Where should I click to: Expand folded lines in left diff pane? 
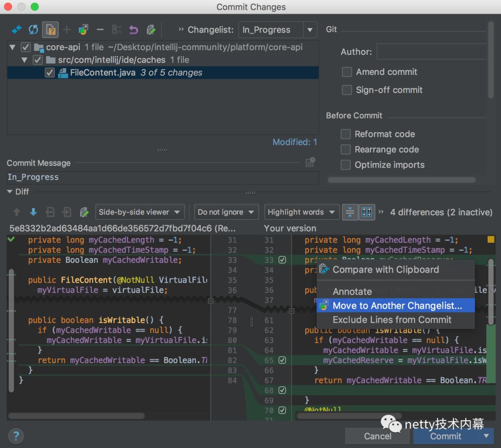[x=211, y=301]
